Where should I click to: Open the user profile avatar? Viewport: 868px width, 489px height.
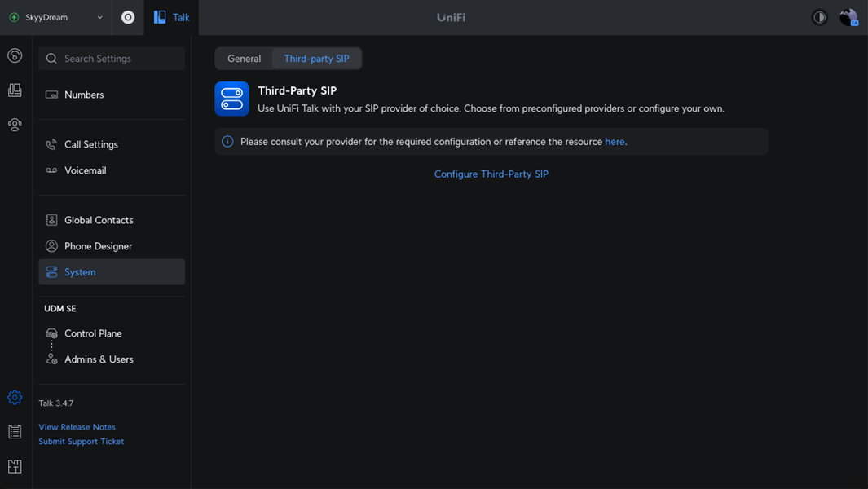(x=848, y=17)
